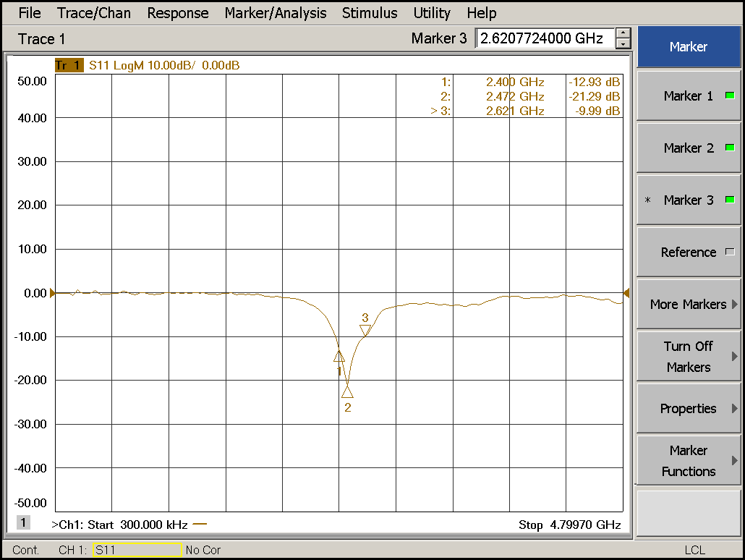Click the Stop 4.79970 GHz label
The height and width of the screenshot is (560, 745).
pos(570,525)
